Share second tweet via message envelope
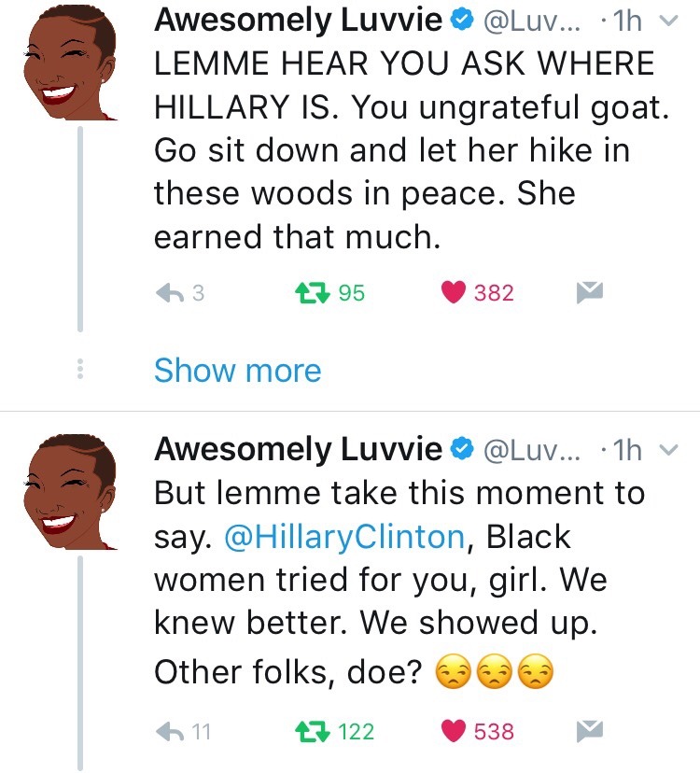 coord(586,731)
